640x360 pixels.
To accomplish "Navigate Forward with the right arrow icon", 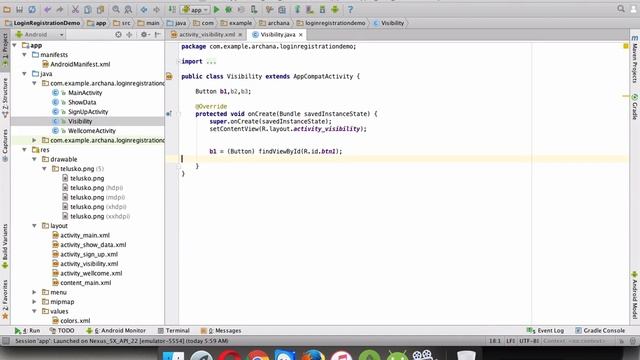I will (156, 9).
